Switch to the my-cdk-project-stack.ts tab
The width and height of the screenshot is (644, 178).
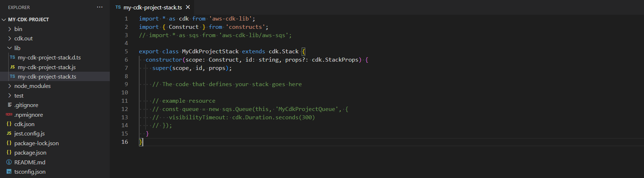[152, 7]
